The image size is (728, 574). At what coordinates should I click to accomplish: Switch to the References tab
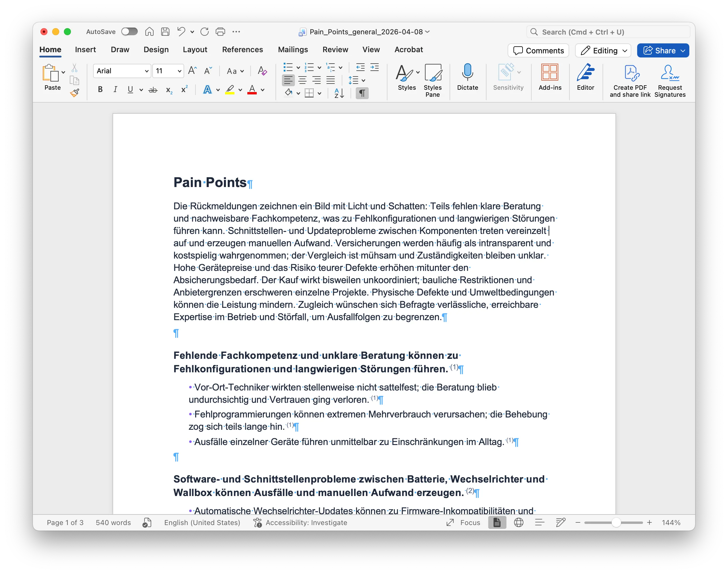(x=242, y=50)
